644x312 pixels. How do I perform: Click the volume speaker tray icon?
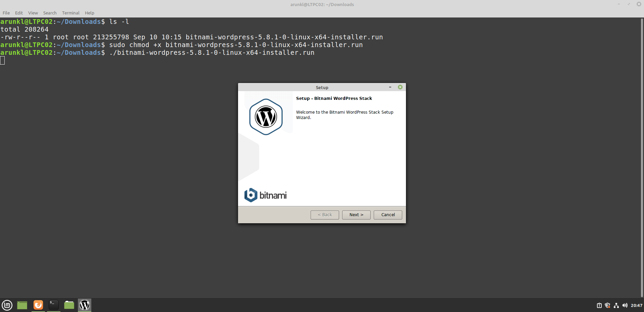point(625,306)
